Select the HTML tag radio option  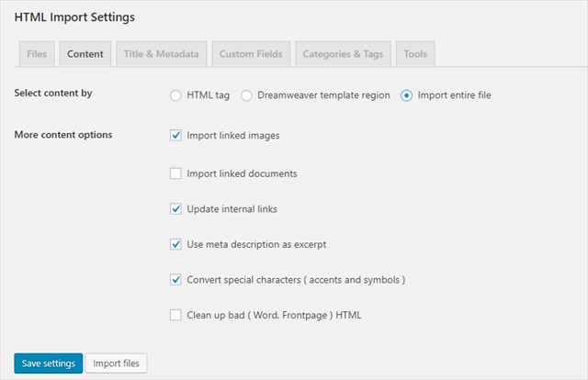[x=176, y=95]
